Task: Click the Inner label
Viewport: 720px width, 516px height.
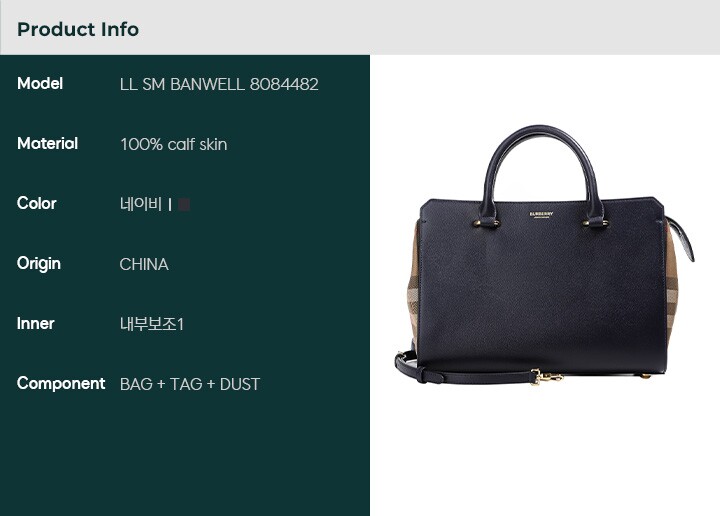Action: 35,323
